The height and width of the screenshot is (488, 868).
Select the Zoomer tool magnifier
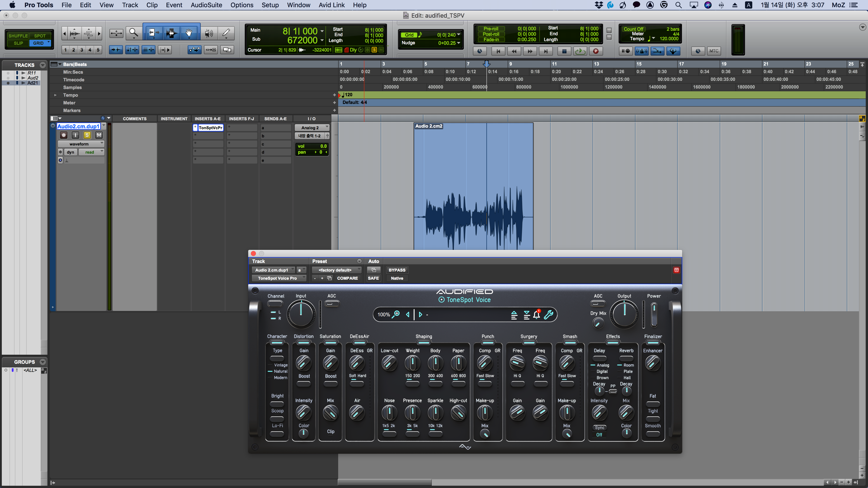click(134, 33)
